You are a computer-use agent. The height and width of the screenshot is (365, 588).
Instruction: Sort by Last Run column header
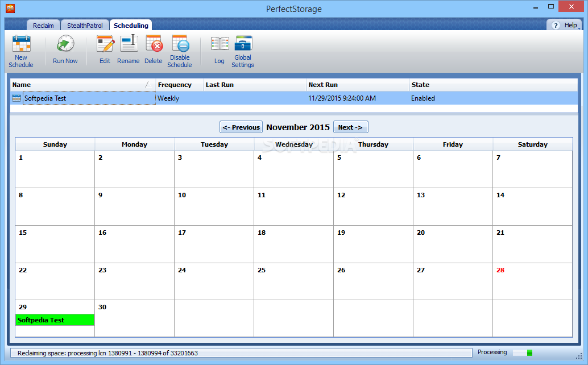pos(255,85)
